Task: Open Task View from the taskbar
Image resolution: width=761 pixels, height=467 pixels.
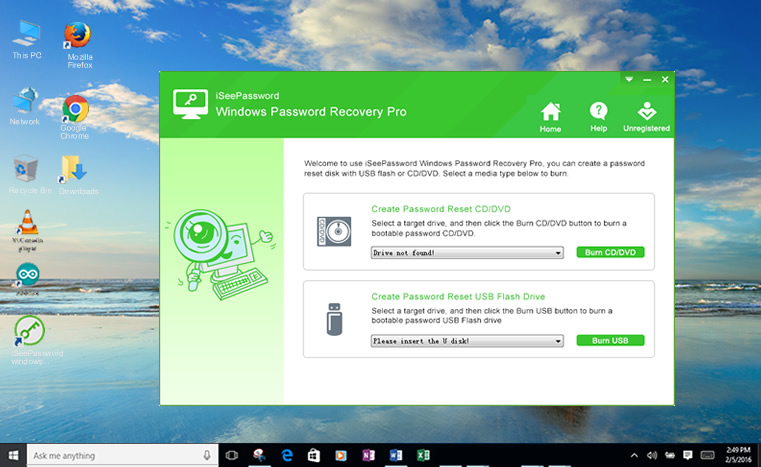Action: coord(232,455)
